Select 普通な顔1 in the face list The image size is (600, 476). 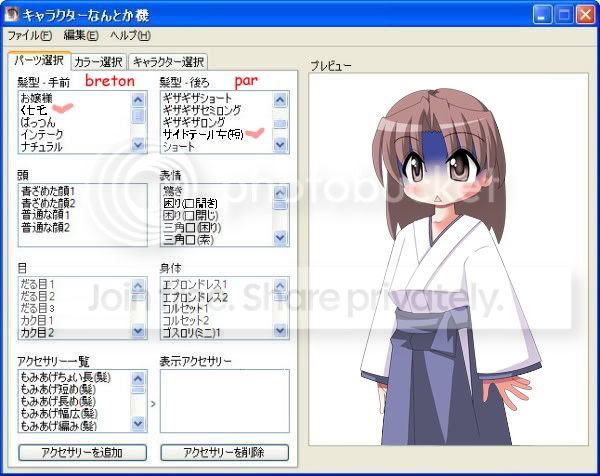pos(47,215)
